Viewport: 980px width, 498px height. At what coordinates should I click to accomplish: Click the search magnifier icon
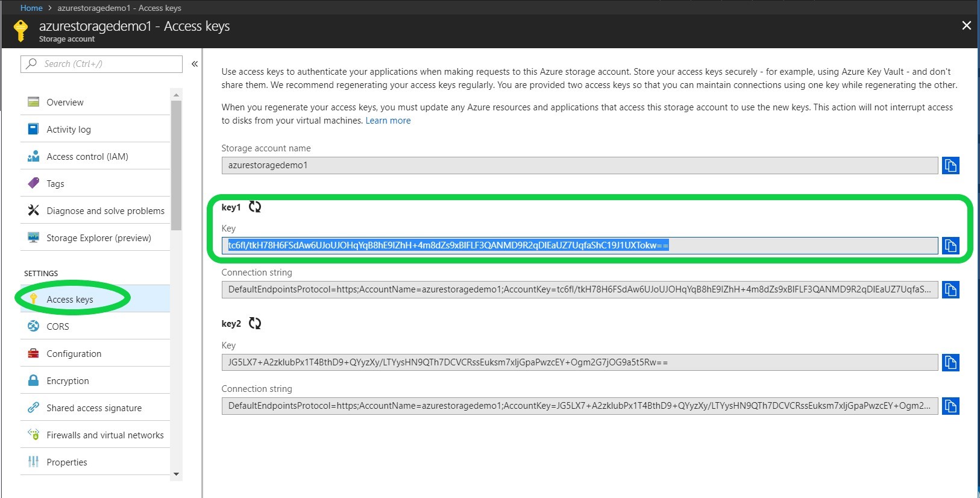coord(31,64)
